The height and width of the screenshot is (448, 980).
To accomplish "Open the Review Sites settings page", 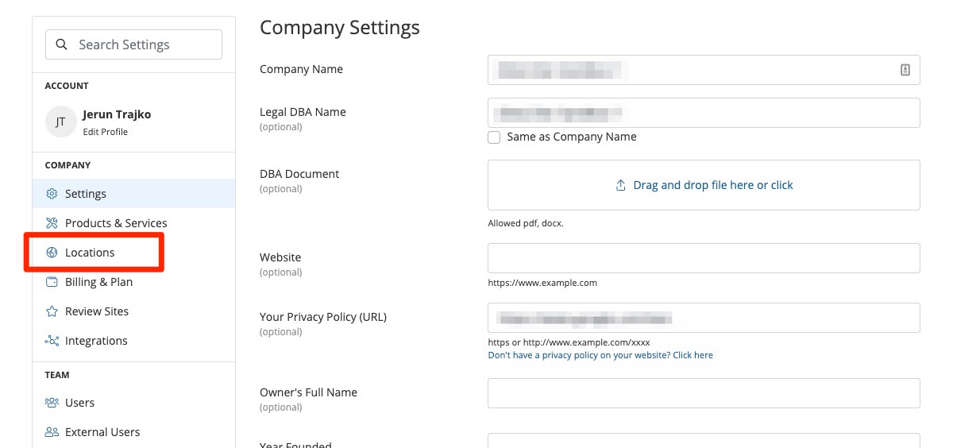I will (96, 311).
